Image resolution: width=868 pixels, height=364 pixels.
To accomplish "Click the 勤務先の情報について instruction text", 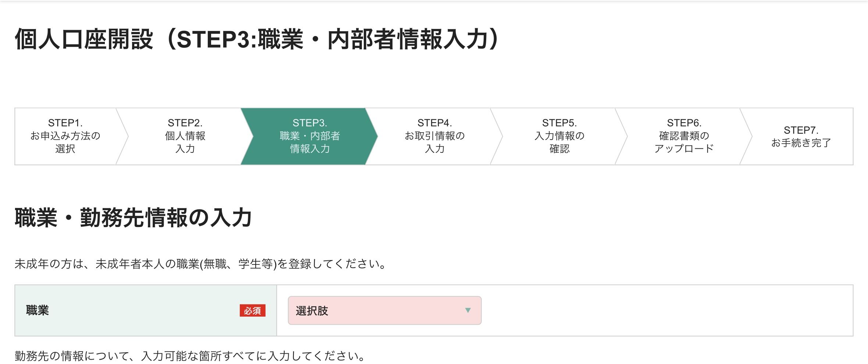I will click(x=190, y=356).
